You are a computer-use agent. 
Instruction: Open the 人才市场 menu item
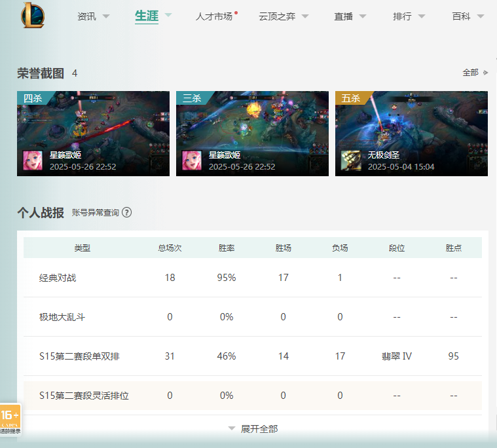[214, 16]
